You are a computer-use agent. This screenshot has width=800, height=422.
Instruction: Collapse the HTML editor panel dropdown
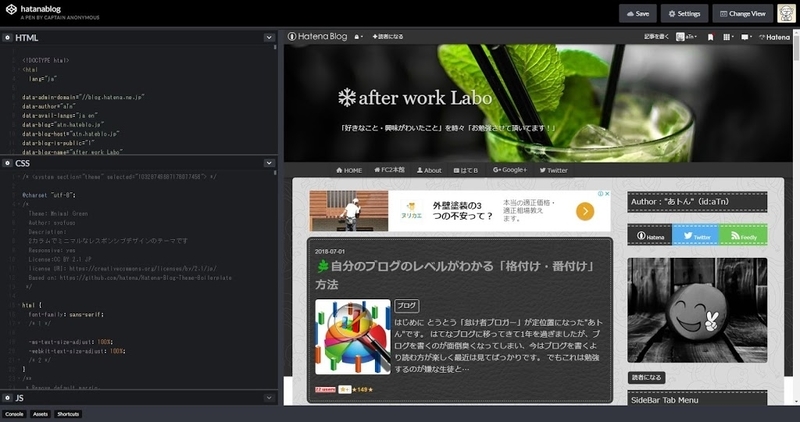click(x=269, y=37)
